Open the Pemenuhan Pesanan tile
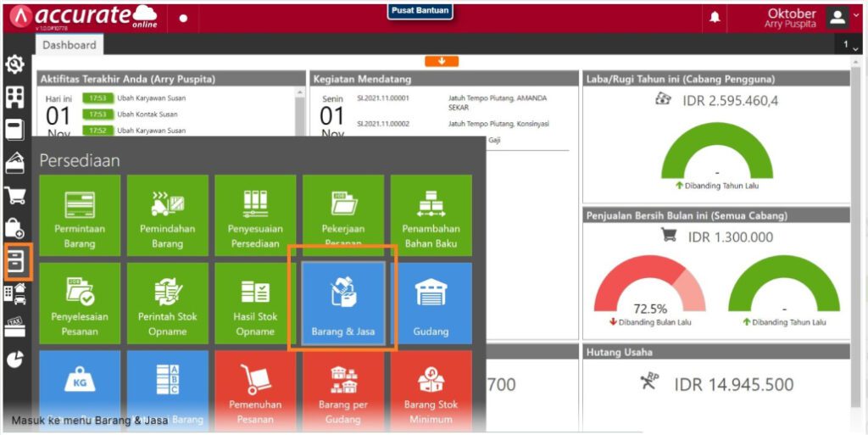Screen dimensions: 868x435 (x=255, y=391)
